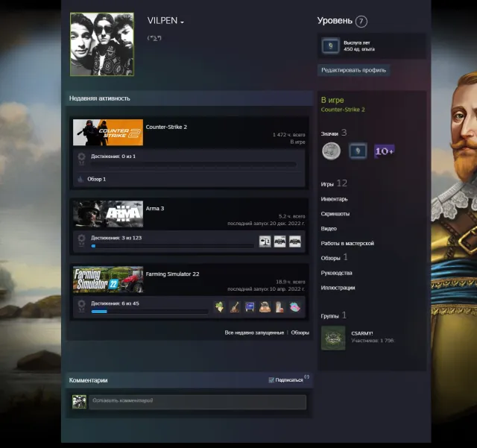This screenshot has height=448, width=477.
Task: Open the Обзор 1 link under Counter-Strike 2
Action: pos(96,179)
